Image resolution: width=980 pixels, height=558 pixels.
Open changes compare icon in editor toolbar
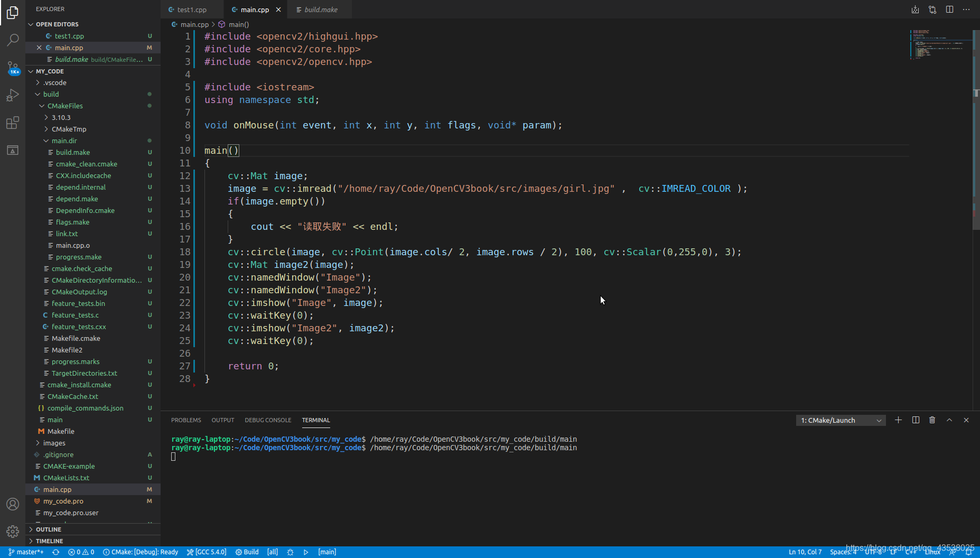click(932, 10)
